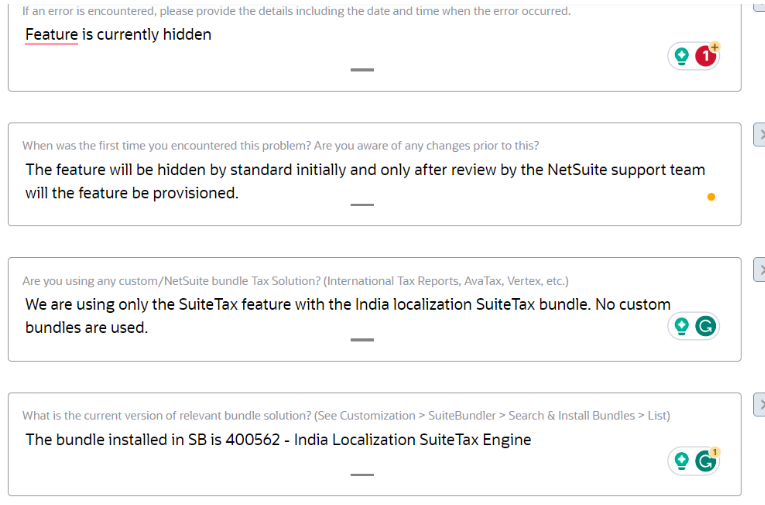The width and height of the screenshot is (765, 505).
Task: Click the resize handle below the bundle version answer
Action: coord(362,474)
